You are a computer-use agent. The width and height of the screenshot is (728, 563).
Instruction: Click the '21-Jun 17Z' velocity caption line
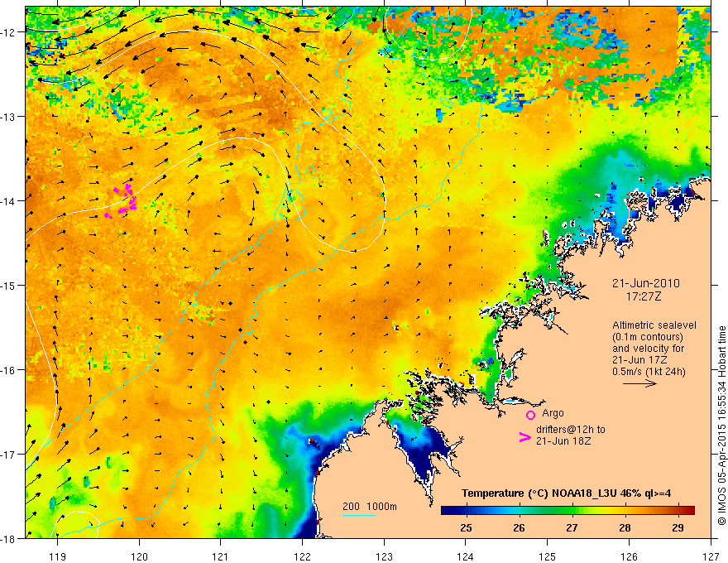point(639,360)
